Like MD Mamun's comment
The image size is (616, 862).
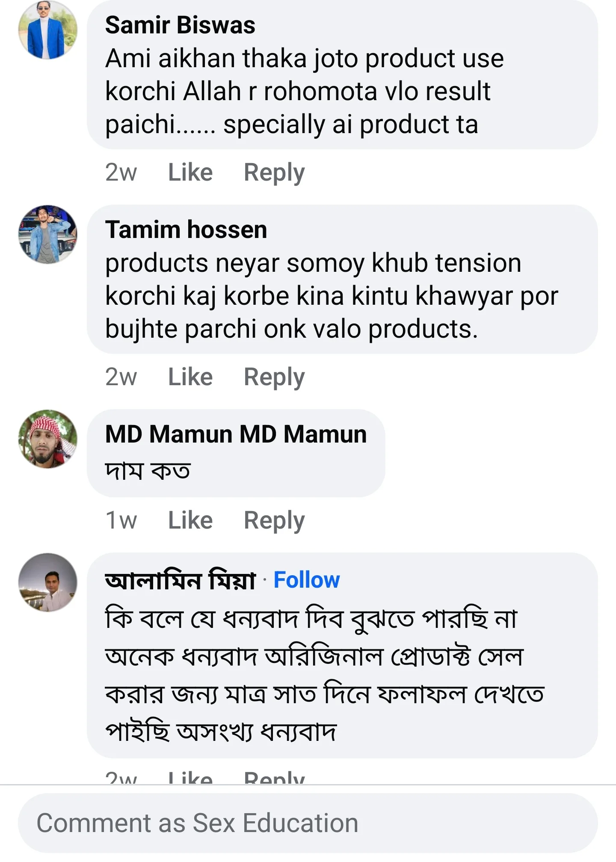[190, 520]
